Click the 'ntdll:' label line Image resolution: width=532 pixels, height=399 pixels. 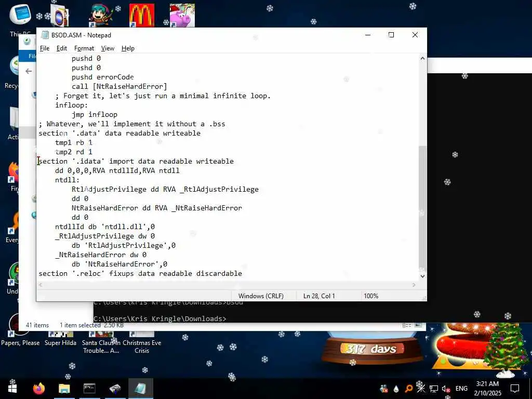tap(67, 180)
